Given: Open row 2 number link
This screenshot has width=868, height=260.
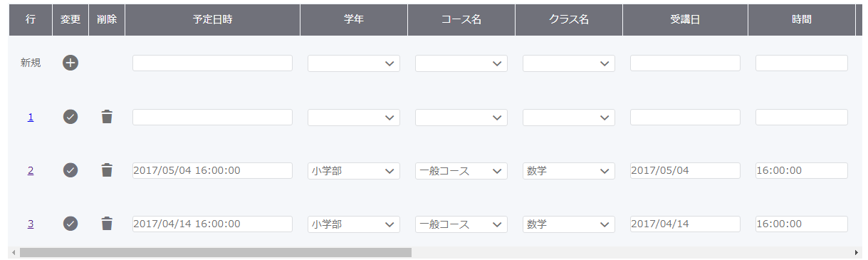Looking at the screenshot, I should [31, 170].
